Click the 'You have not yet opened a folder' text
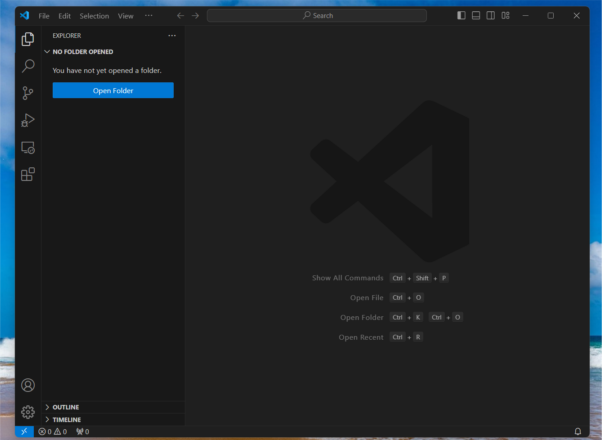Screen dimensions: 602x440 coord(107,70)
